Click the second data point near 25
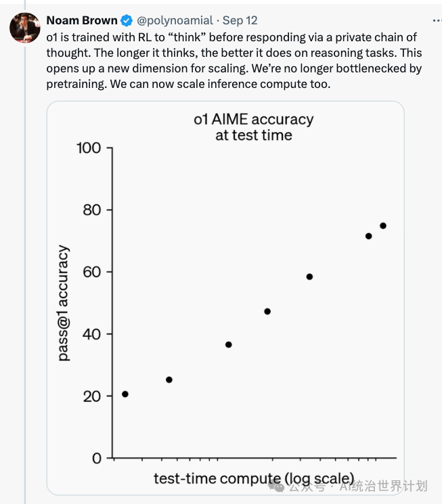The width and height of the screenshot is (442, 504). click(x=169, y=380)
